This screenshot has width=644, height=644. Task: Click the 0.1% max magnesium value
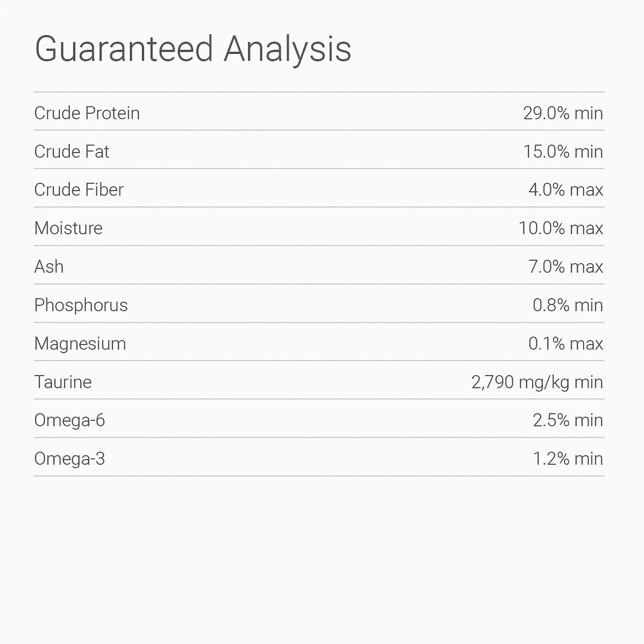tap(565, 343)
